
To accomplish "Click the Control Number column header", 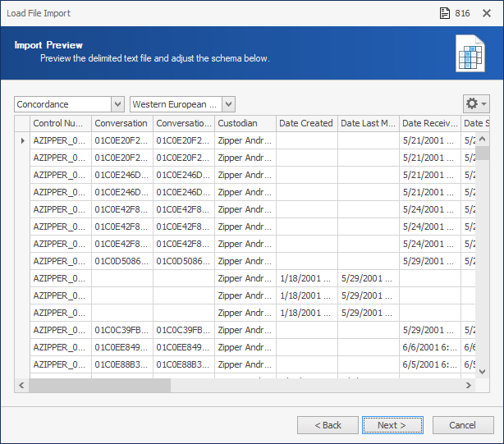I will (61, 123).
